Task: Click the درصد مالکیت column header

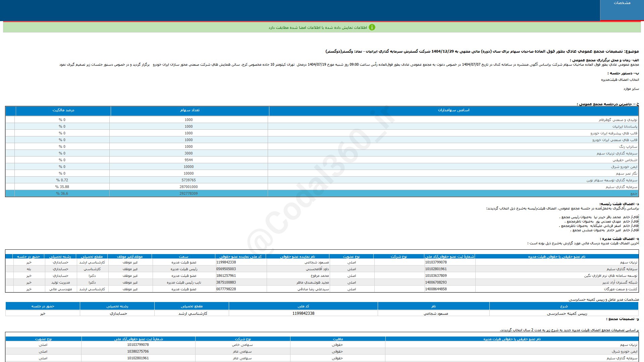Action: tap(63, 110)
